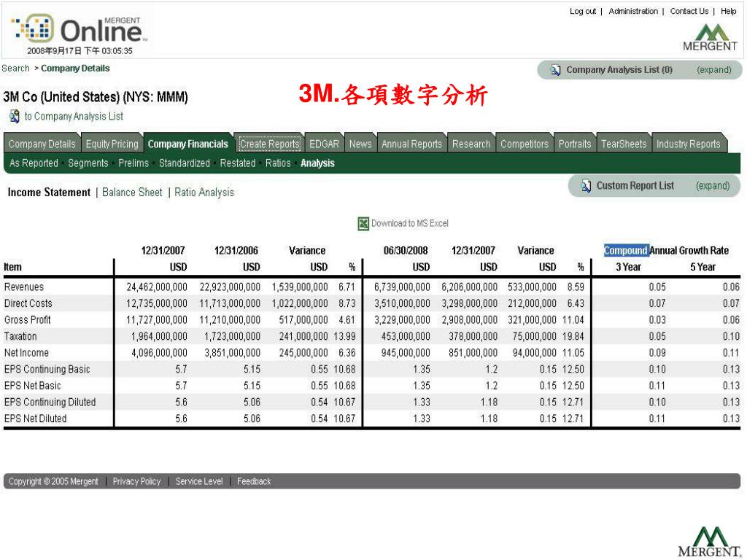Click the 3M Co (United States) heading
747x560 pixels.
tap(96, 97)
